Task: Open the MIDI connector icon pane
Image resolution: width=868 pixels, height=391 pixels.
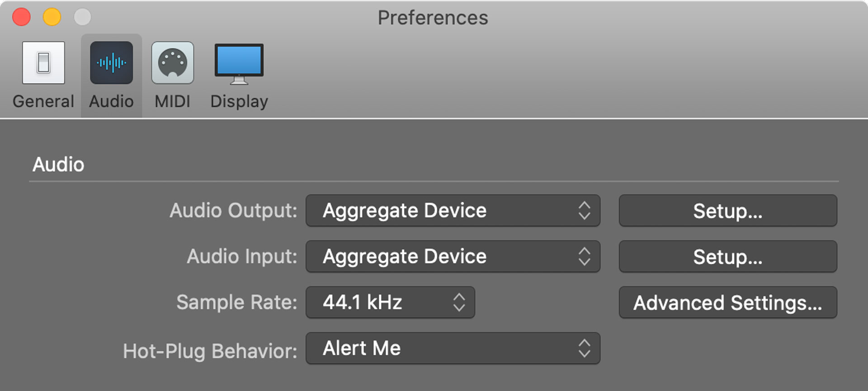Action: (173, 63)
